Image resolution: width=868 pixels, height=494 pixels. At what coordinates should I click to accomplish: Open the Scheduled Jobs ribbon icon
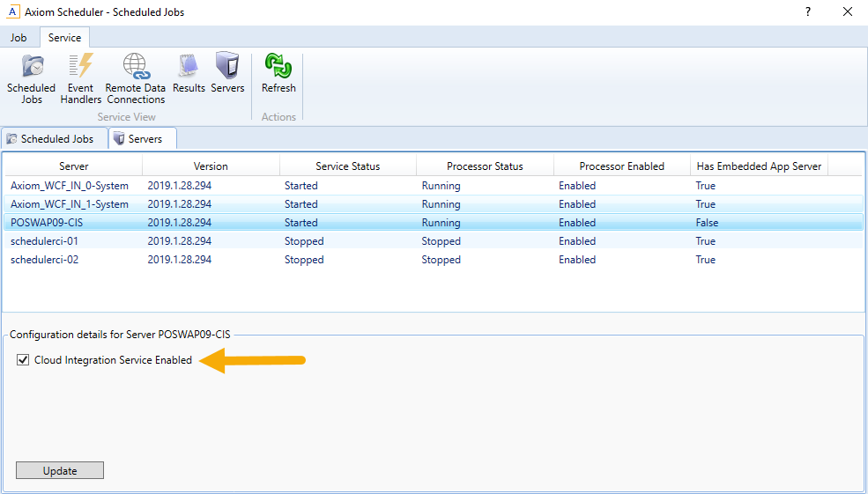pyautogui.click(x=32, y=78)
